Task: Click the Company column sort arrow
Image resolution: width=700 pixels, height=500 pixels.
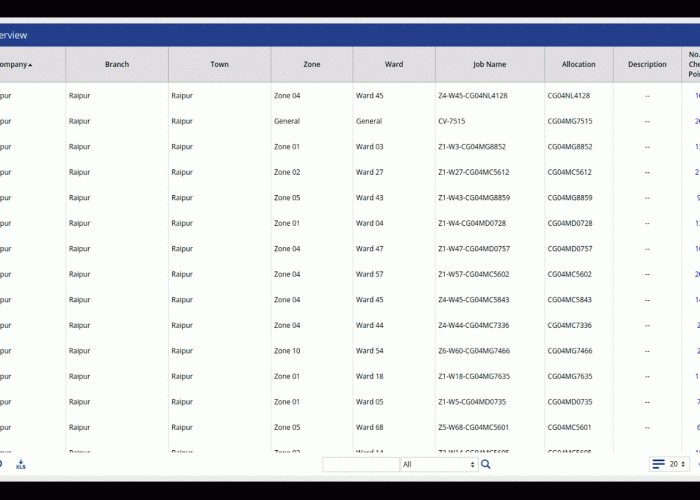Action: click(30, 65)
